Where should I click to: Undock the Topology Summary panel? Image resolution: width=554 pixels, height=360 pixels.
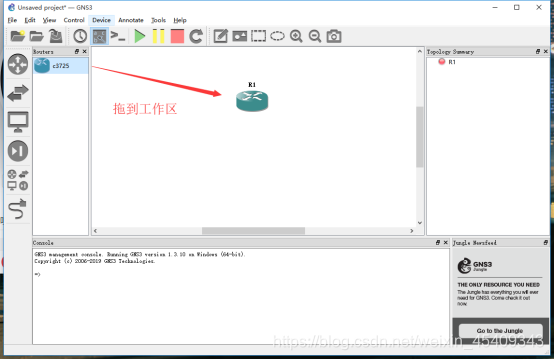pos(538,52)
